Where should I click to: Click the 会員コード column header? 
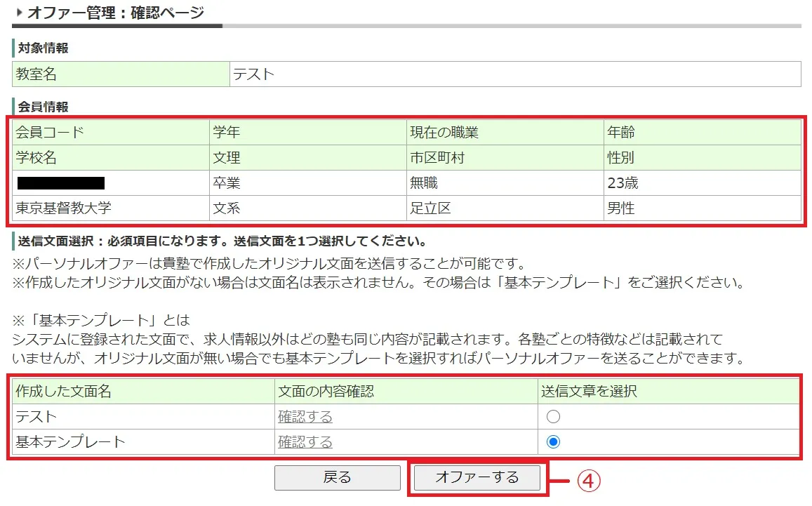(50, 133)
